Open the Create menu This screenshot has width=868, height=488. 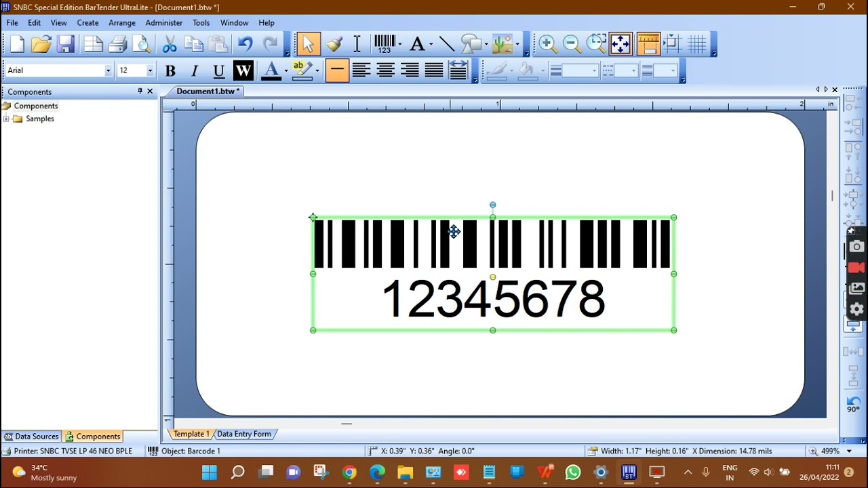(87, 22)
